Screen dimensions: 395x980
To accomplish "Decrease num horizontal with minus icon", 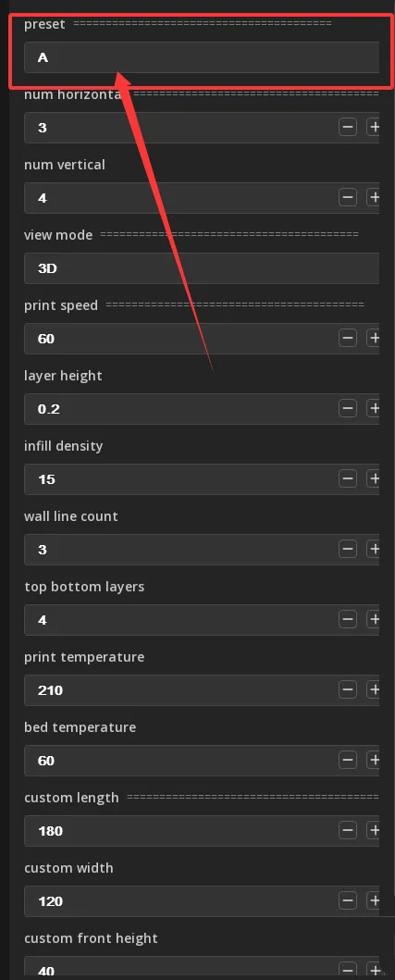I will 348,128.
